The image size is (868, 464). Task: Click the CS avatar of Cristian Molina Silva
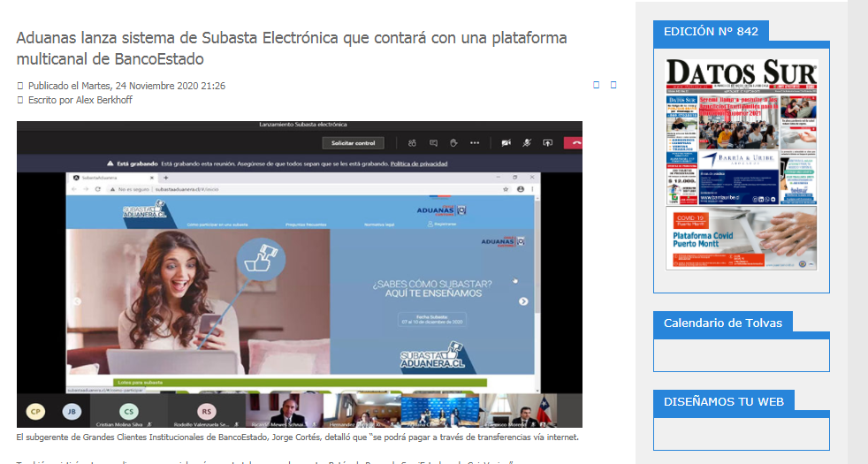(x=128, y=411)
